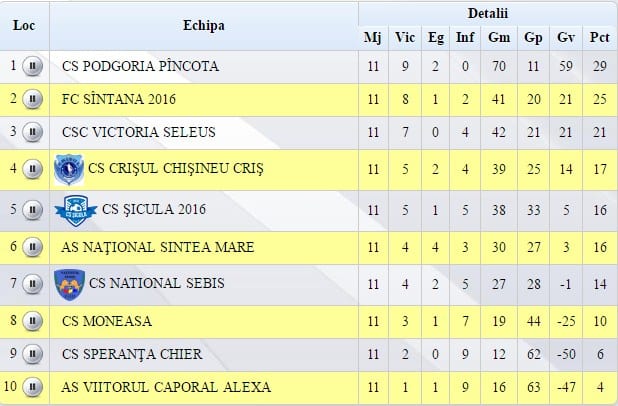Click the round icon in row 6, Sintea Mare
This screenshot has height=406, width=618.
[x=32, y=247]
